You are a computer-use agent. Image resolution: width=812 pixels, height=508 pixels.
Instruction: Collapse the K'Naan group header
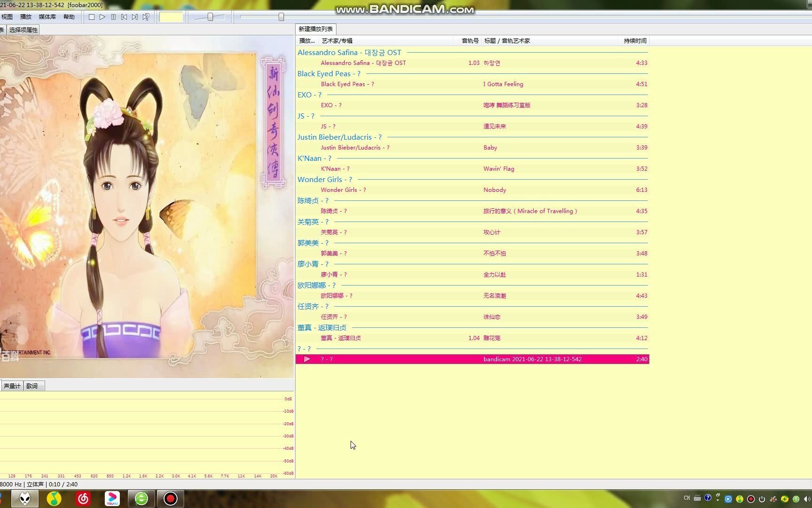(472, 159)
